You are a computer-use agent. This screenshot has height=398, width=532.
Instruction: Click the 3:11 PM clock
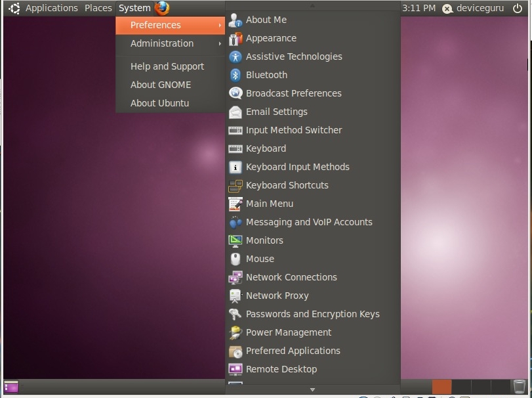[x=419, y=8]
